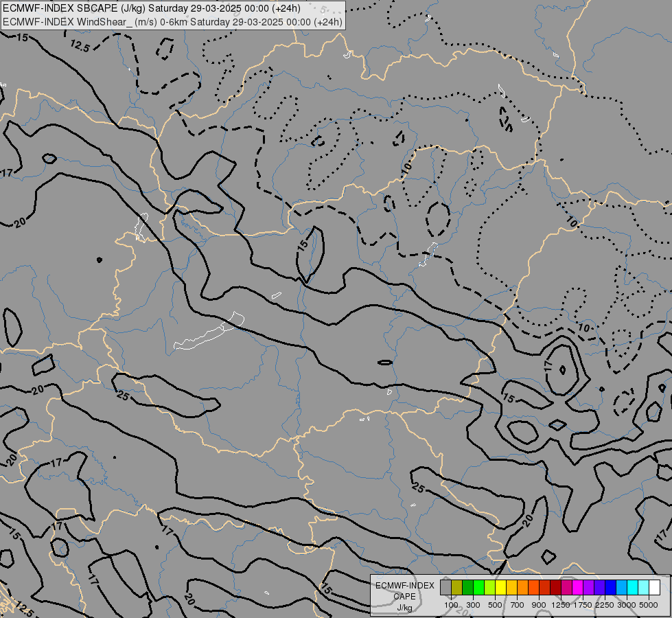672x618 pixels.
Task: Click the CAPE word in the legend box
Action: pyautogui.click(x=404, y=597)
